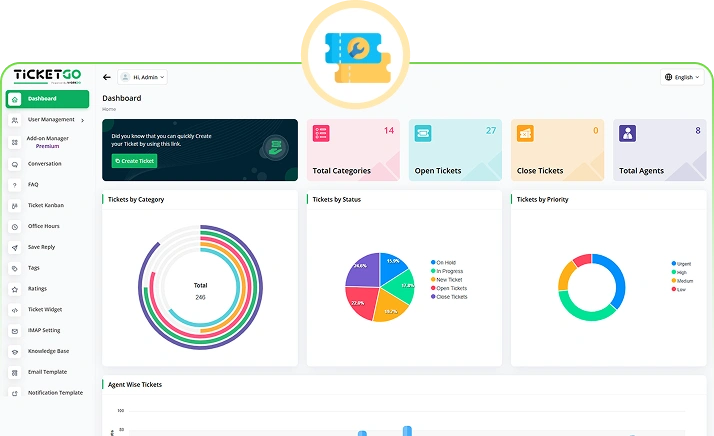Click the Conversation chat bubble icon
Screen dimensions: 714x436
coord(15,164)
